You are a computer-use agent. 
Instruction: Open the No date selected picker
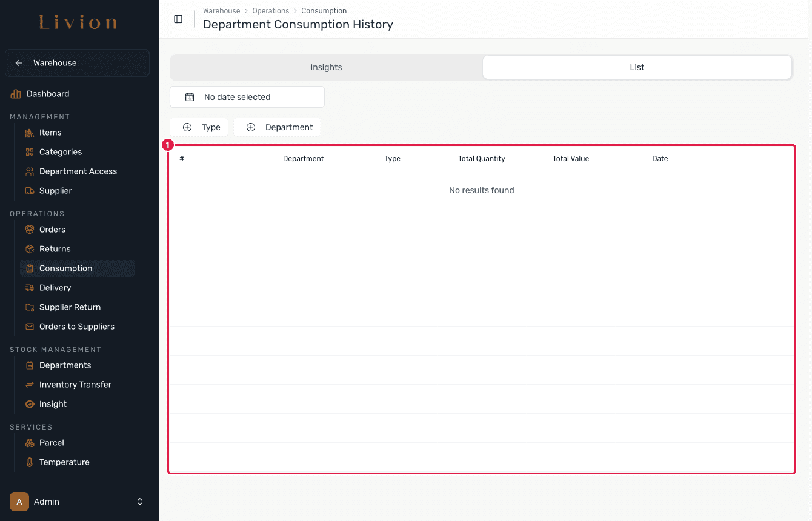pos(247,97)
